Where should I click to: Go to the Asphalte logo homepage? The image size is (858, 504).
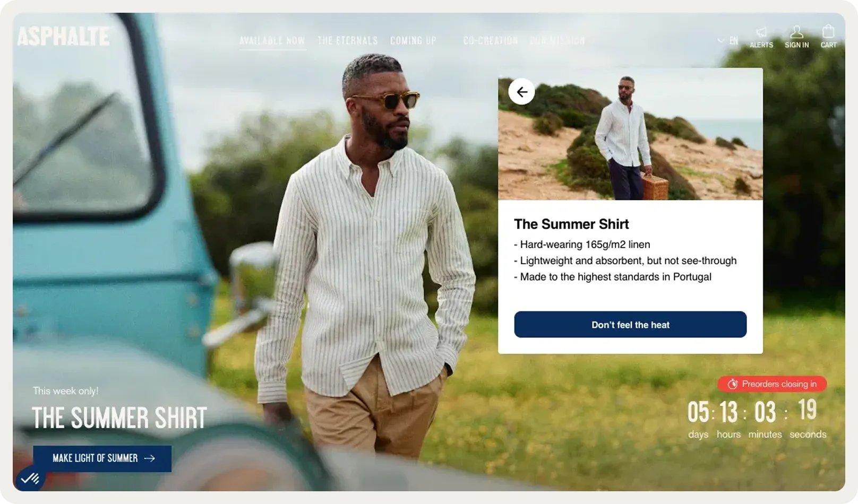tap(64, 37)
